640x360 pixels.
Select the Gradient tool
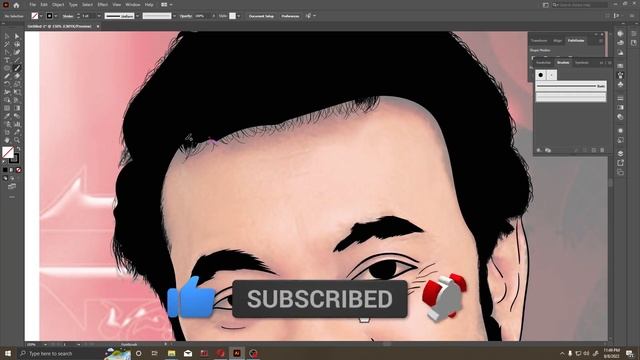click(17, 108)
